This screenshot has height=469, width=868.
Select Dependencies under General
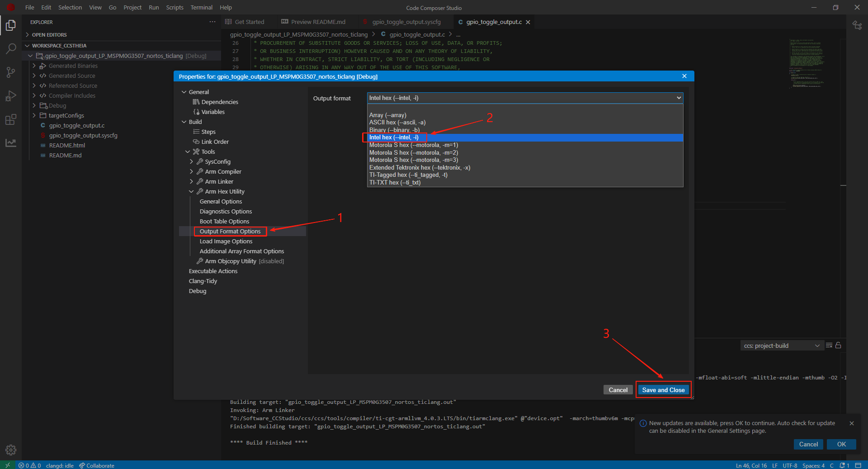(220, 102)
